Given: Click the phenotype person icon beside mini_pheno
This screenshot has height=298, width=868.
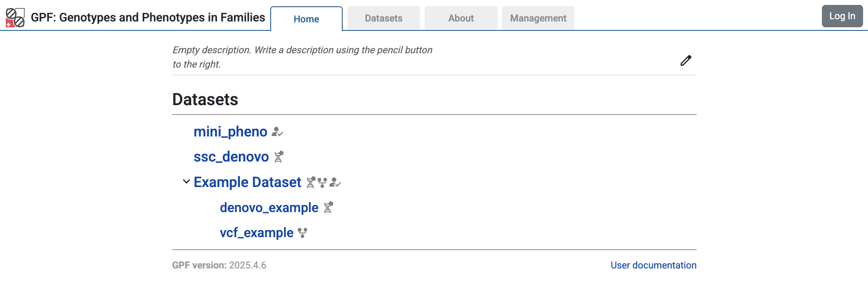Looking at the screenshot, I should point(277,132).
